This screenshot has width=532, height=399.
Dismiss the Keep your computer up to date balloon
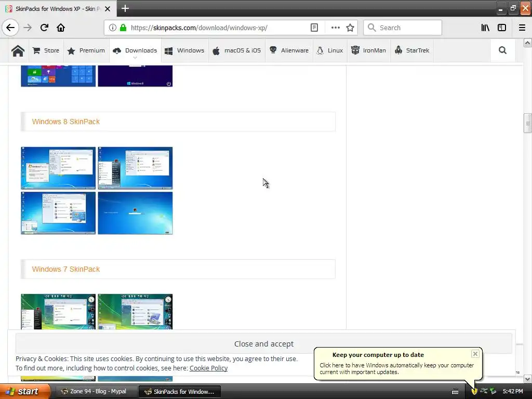point(475,354)
